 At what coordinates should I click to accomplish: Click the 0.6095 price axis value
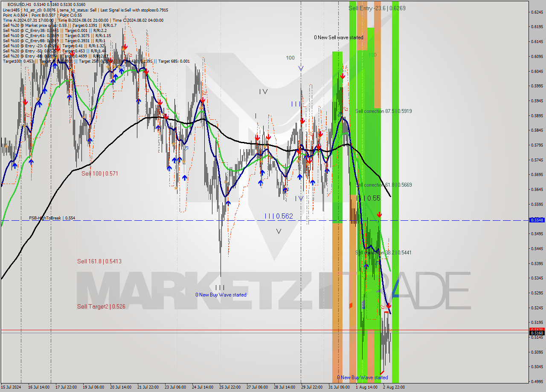click(x=537, y=56)
